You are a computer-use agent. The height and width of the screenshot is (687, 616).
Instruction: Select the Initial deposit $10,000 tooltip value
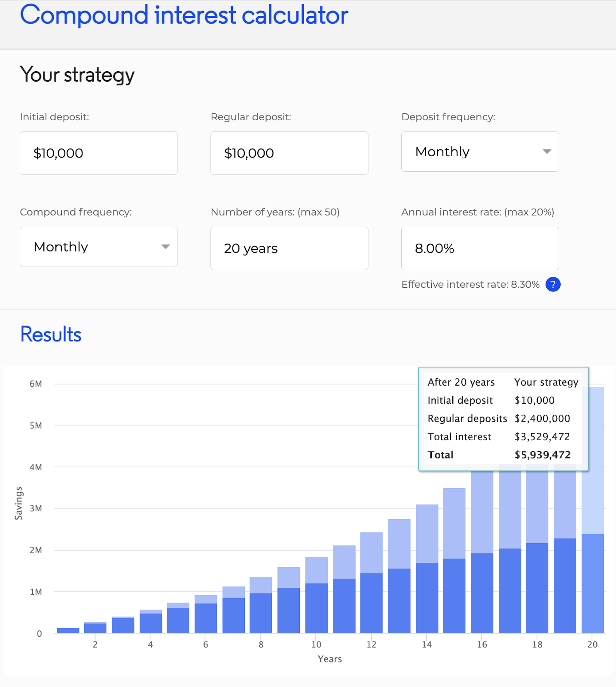coord(534,400)
